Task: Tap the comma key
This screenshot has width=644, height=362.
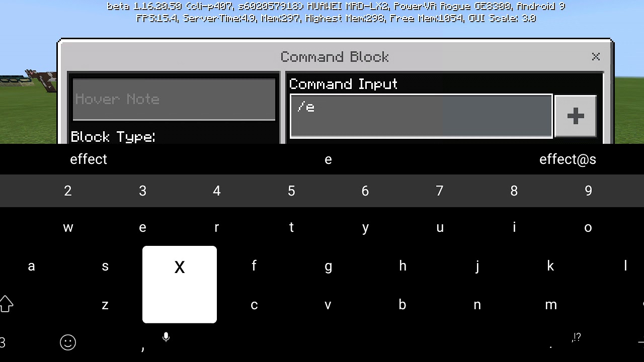Action: coord(143,347)
